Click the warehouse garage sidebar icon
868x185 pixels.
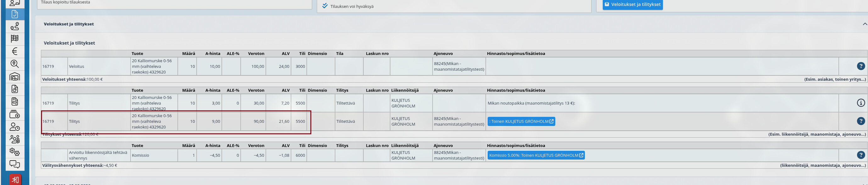pos(15,77)
